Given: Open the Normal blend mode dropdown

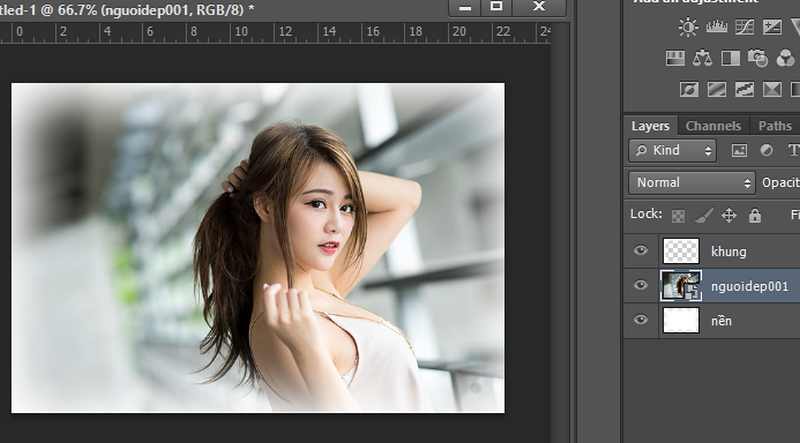Looking at the screenshot, I should tap(691, 183).
